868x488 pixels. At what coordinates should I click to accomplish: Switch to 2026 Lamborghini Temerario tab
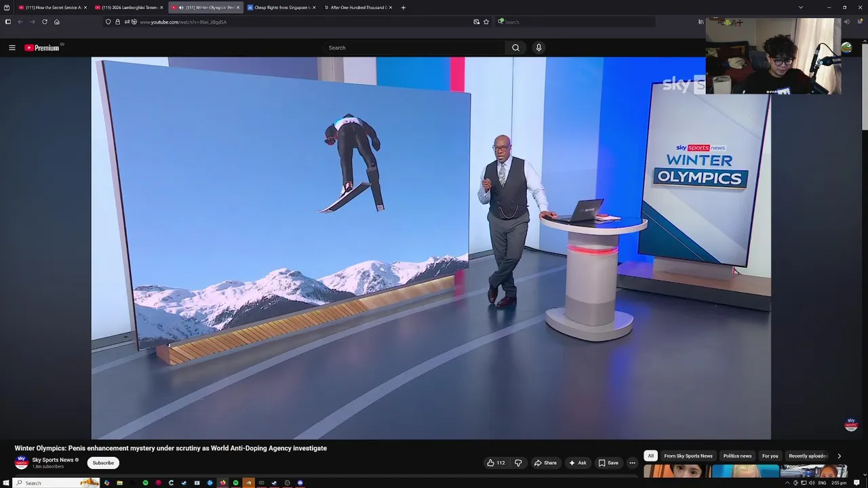pos(129,7)
